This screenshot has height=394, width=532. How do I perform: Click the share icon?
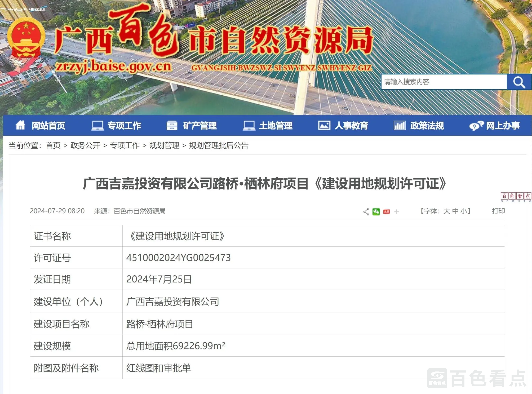pos(366,211)
